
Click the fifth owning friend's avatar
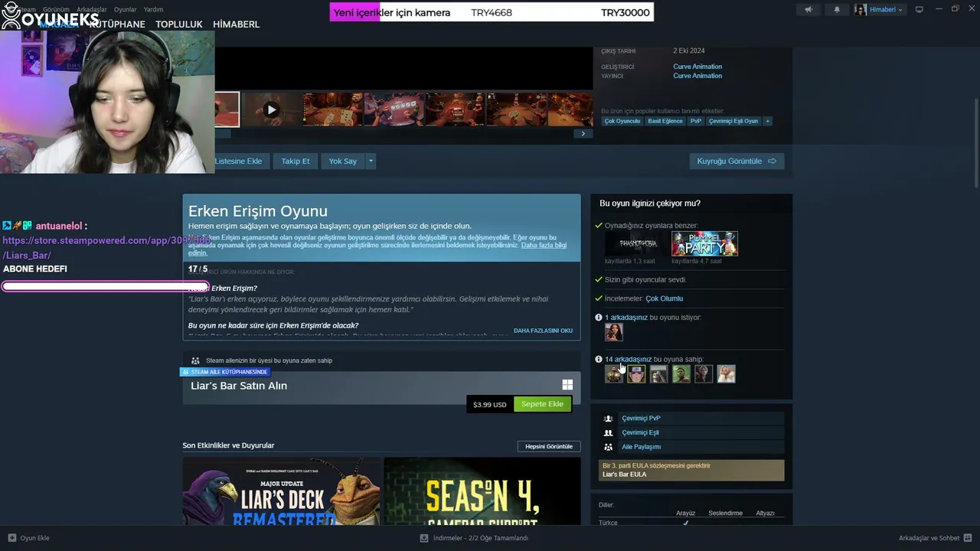(x=704, y=373)
